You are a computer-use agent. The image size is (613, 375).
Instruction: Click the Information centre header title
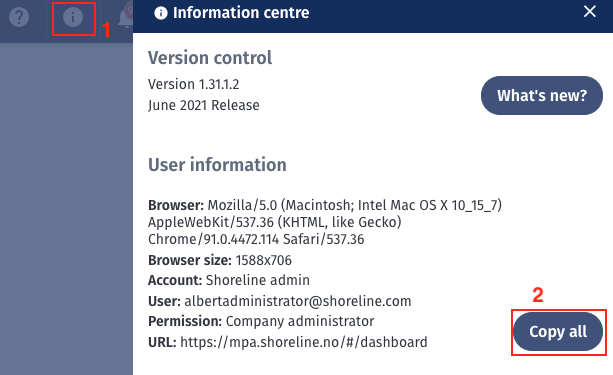[241, 13]
